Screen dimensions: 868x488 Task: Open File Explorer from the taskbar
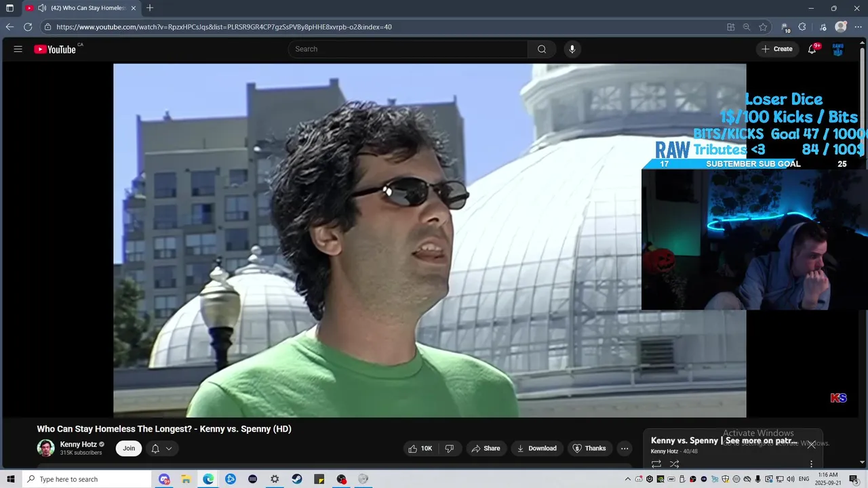coord(186,479)
